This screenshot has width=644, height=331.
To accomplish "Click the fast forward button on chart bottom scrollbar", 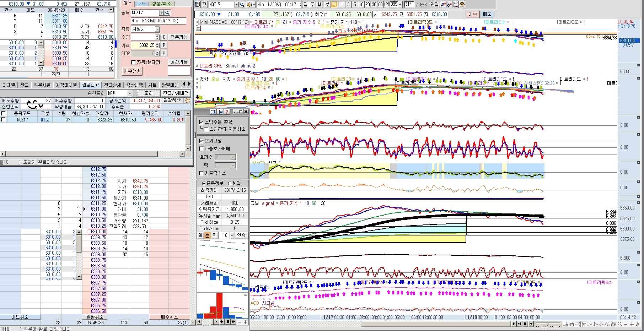I will [531, 324].
